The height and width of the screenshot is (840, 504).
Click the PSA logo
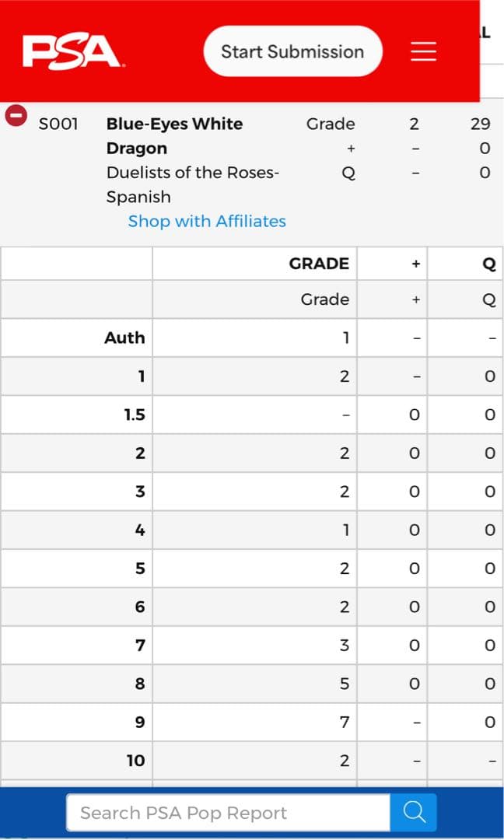(x=72, y=51)
